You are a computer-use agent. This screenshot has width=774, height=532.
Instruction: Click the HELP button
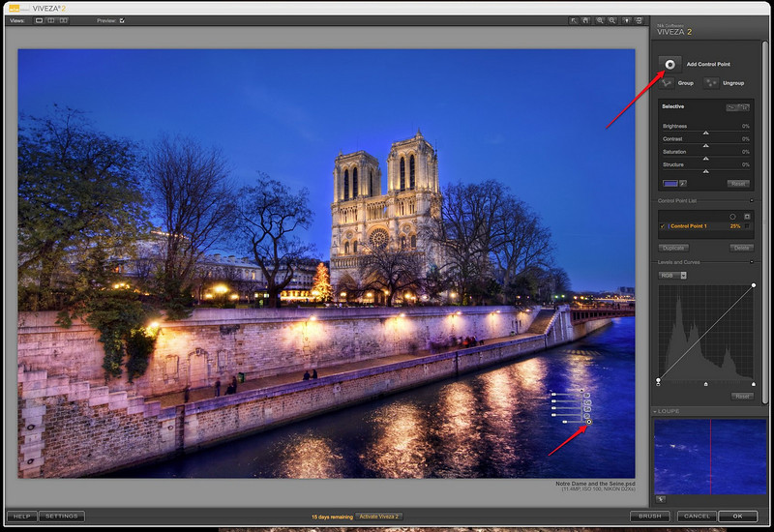21,517
